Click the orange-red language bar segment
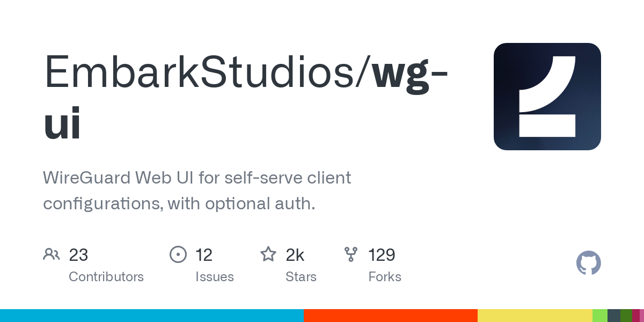Screen dimensions: 644x322 tap(390, 316)
